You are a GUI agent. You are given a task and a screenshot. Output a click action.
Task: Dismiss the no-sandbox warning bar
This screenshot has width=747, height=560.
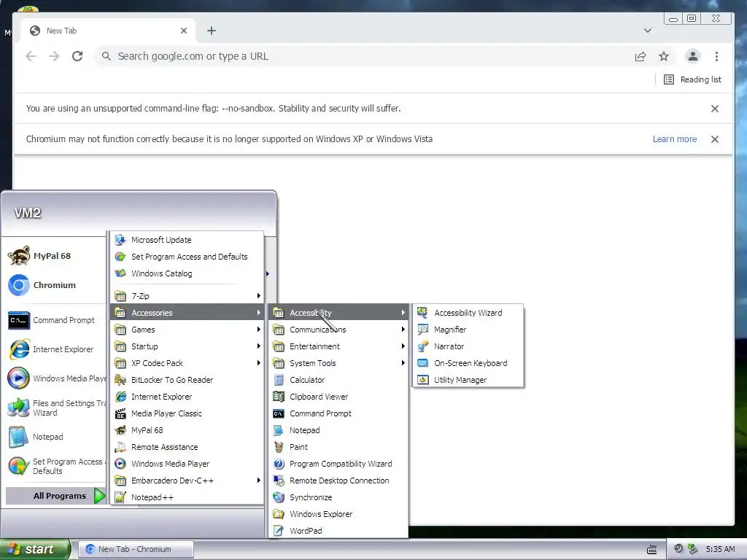point(715,109)
